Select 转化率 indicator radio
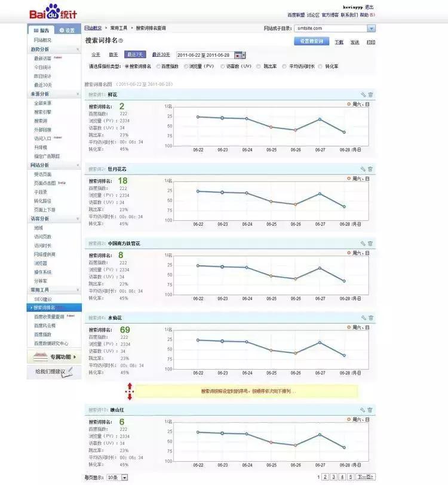The width and height of the screenshot is (448, 485). 320,66
